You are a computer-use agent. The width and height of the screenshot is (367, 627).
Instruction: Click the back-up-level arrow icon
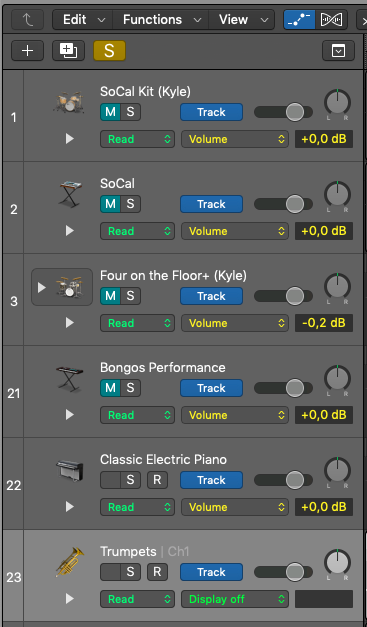(x=28, y=20)
